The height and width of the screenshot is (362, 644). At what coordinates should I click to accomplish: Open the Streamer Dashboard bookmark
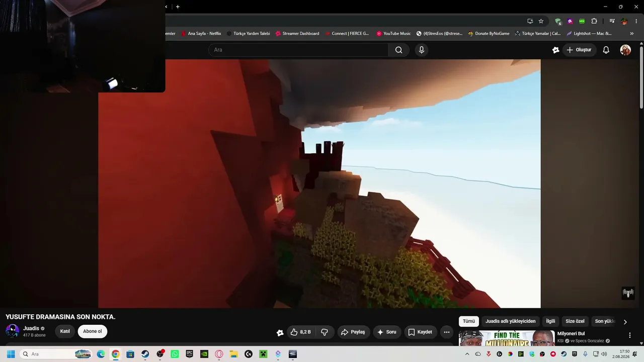point(297,34)
